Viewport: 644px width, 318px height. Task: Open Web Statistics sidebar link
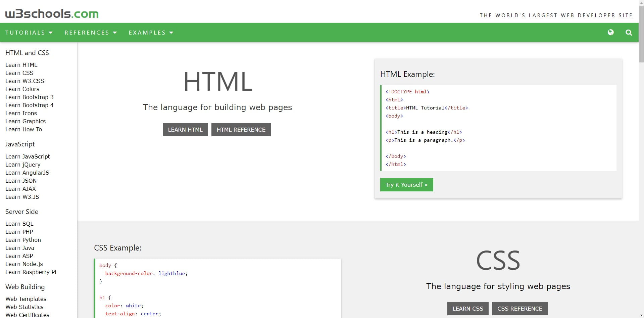coord(24,307)
